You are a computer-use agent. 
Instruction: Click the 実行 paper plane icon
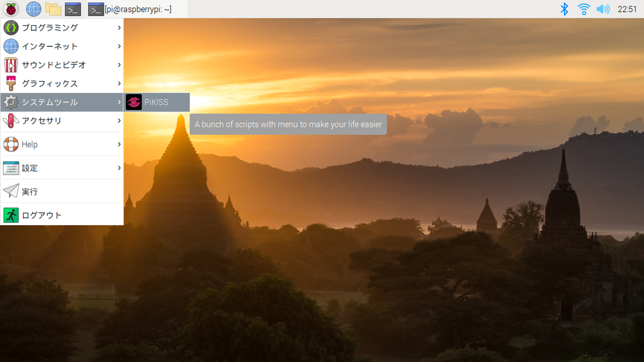[x=11, y=191]
